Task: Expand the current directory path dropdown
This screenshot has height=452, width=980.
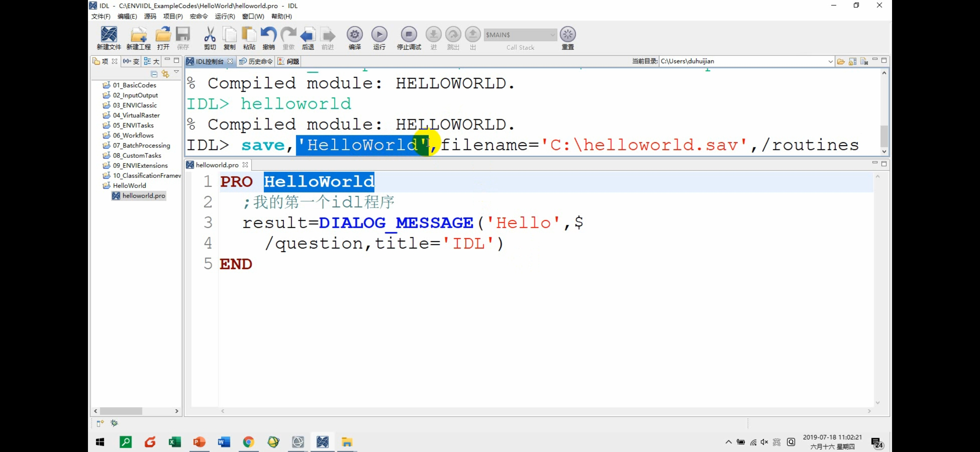Action: (x=830, y=62)
